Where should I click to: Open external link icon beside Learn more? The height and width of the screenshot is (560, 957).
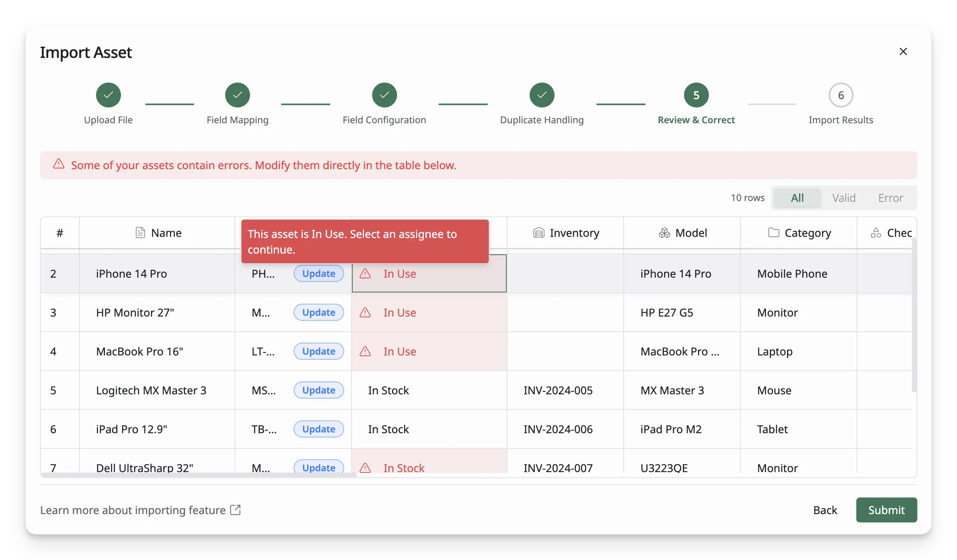pos(235,509)
